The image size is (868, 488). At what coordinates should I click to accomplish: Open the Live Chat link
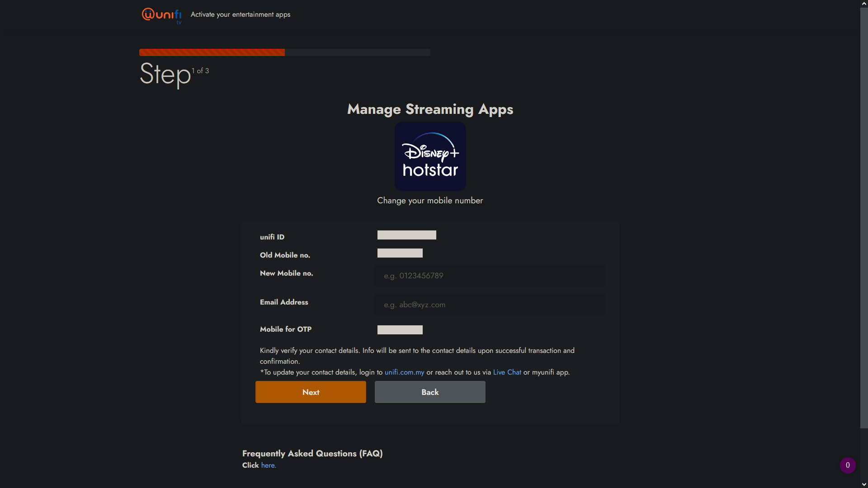coord(507,372)
